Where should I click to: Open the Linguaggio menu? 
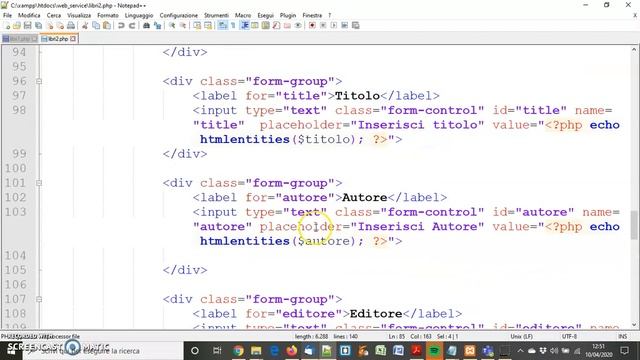tap(139, 15)
